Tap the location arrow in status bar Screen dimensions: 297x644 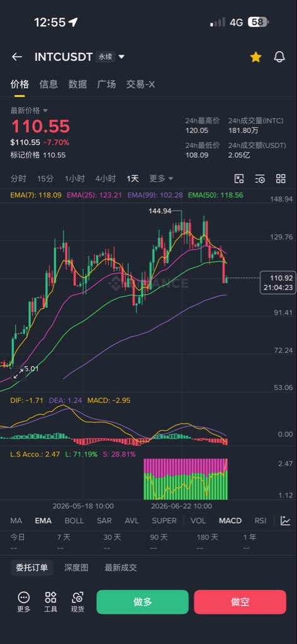(x=73, y=22)
